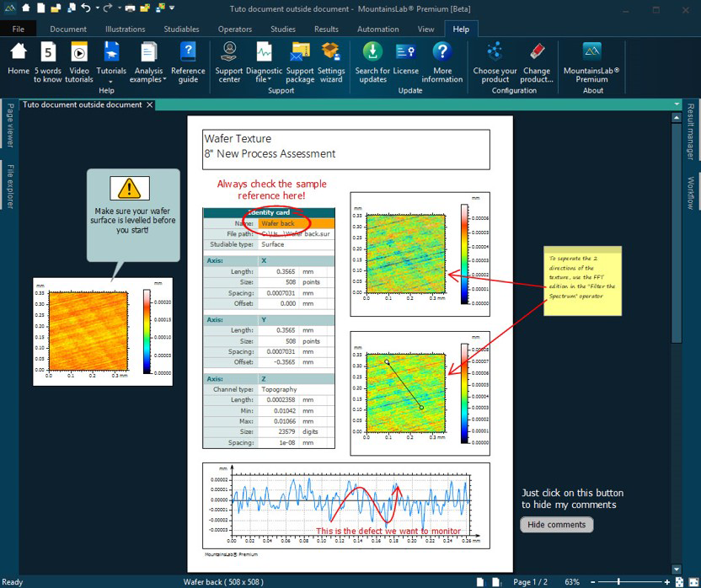Viewport: 701px width, 588px height.
Task: Click the undo arrow in title bar
Action: coord(86,8)
